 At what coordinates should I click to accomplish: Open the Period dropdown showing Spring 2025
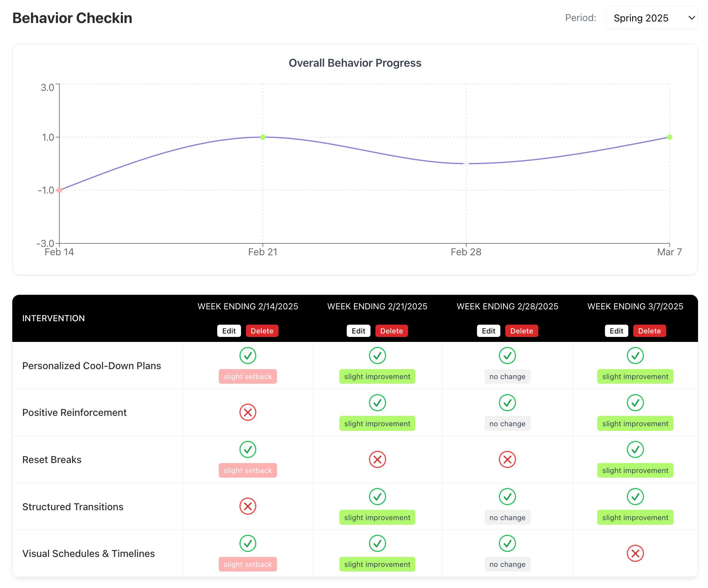pyautogui.click(x=652, y=18)
